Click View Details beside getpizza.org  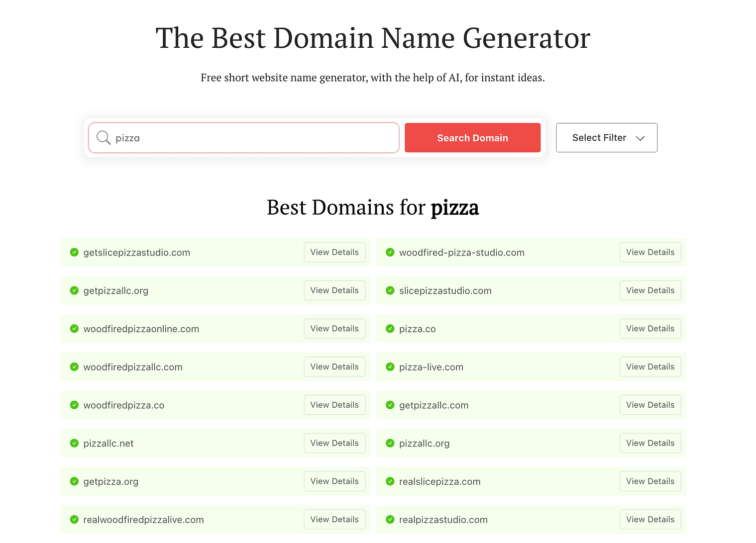tap(335, 481)
